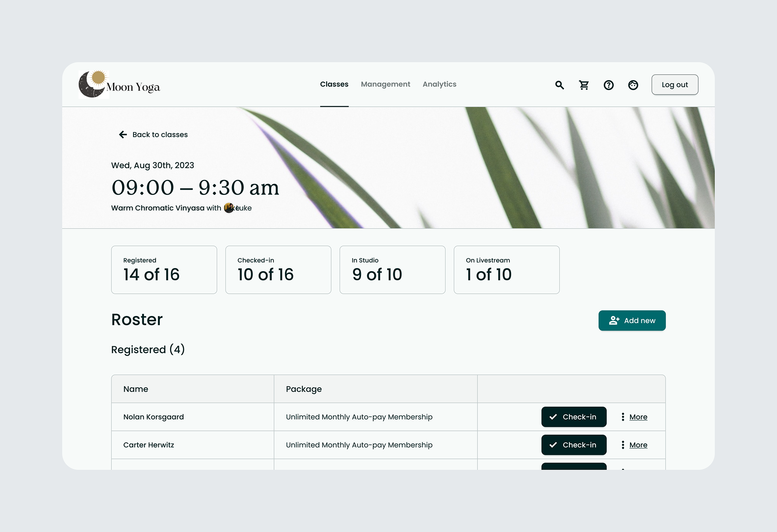Open More options for Nolan Korsgaard
The width and height of the screenshot is (777, 532).
638,417
